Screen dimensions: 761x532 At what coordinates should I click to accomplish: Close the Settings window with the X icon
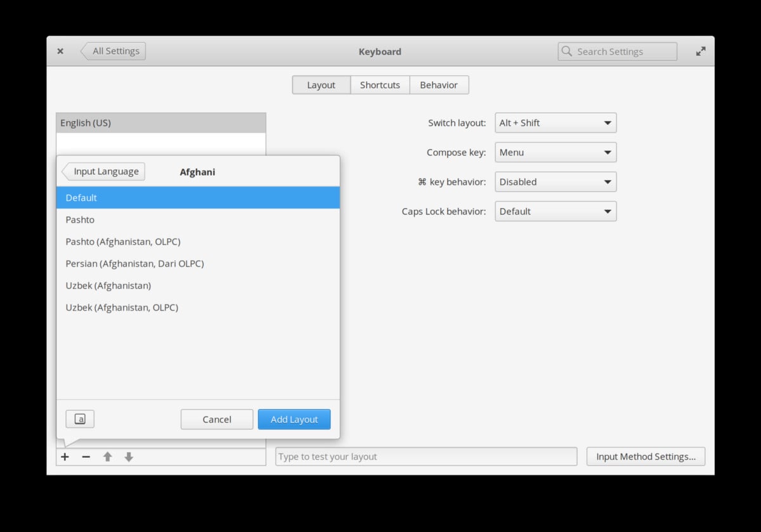[60, 51]
